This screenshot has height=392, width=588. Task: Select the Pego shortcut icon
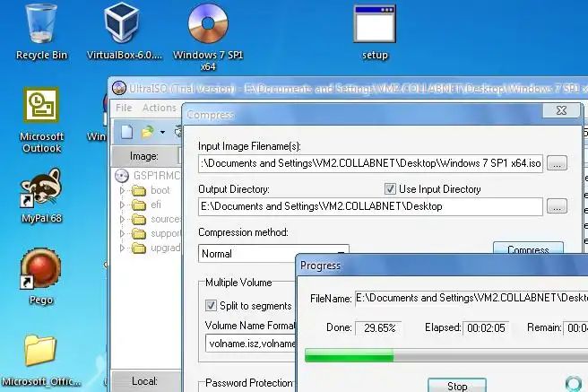[41, 277]
